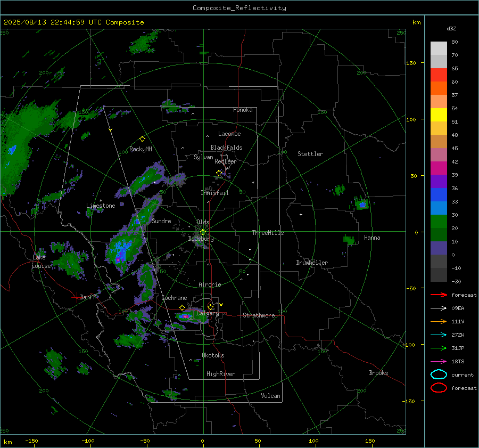The height and width of the screenshot is (448, 479).
Task: Click the Ponoka city label
Action: click(243, 110)
